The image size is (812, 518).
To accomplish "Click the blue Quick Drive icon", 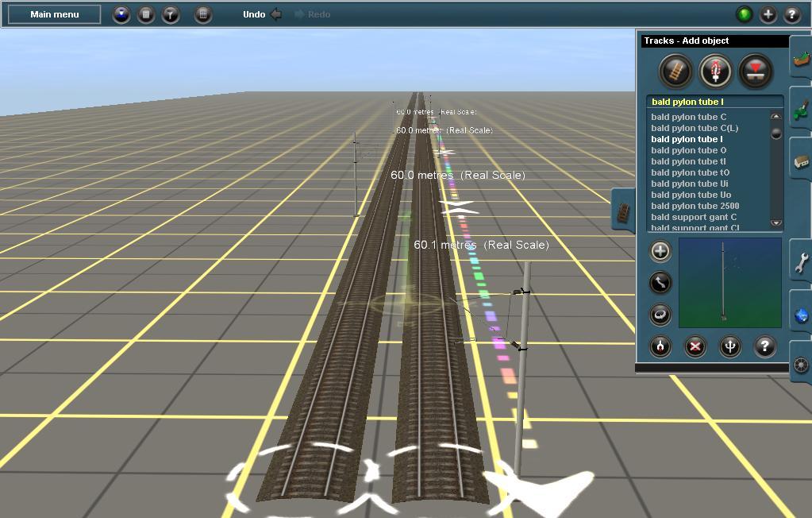I will tap(121, 14).
